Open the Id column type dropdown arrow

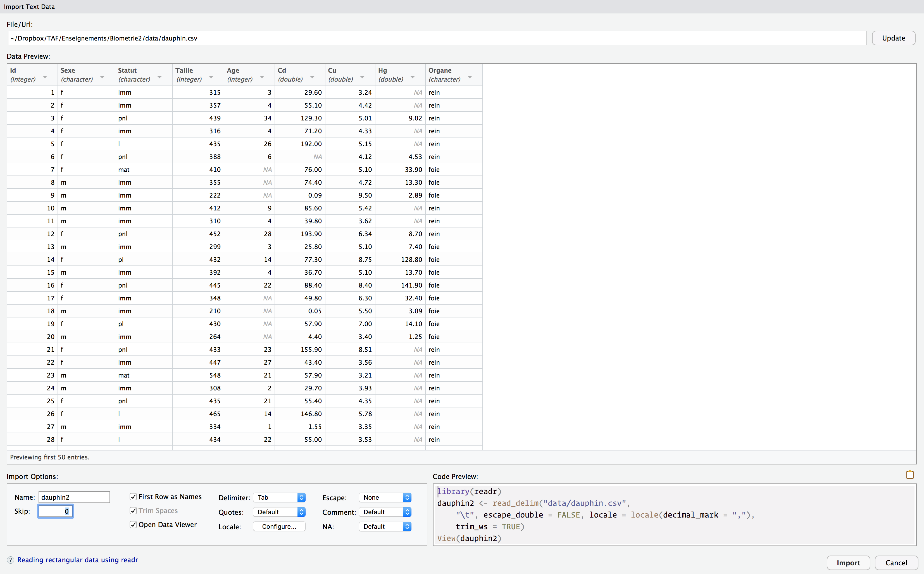[45, 77]
